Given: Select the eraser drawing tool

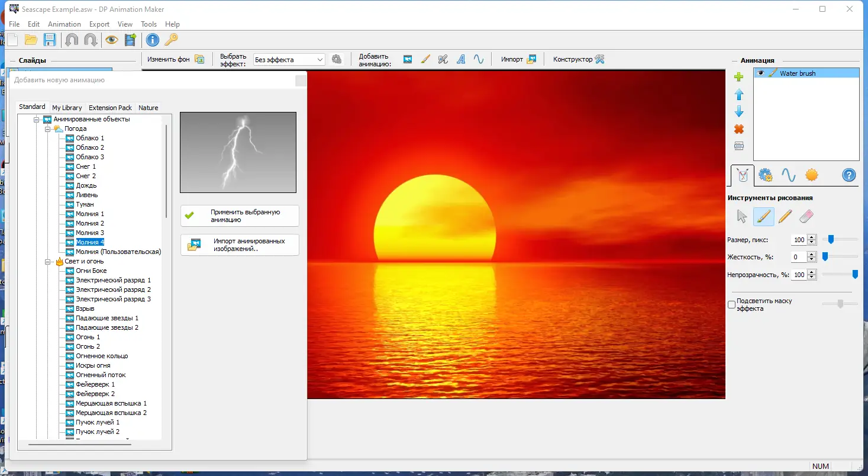Looking at the screenshot, I should (806, 217).
